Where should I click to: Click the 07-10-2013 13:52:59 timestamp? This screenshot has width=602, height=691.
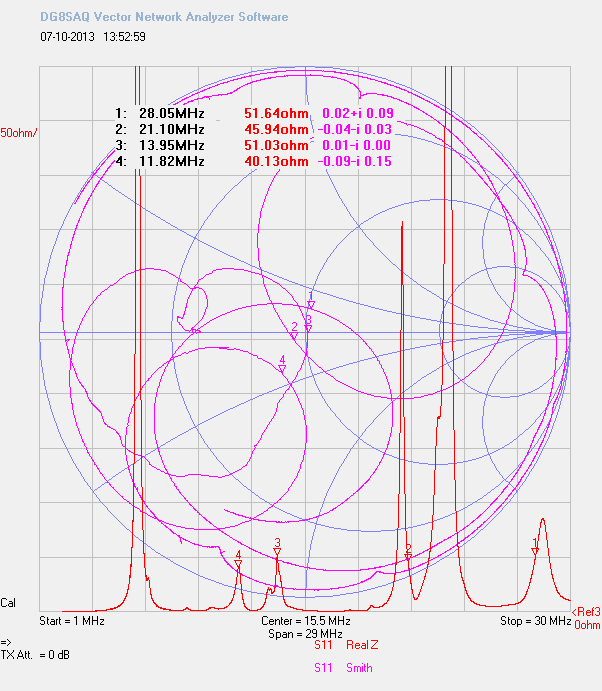click(93, 37)
